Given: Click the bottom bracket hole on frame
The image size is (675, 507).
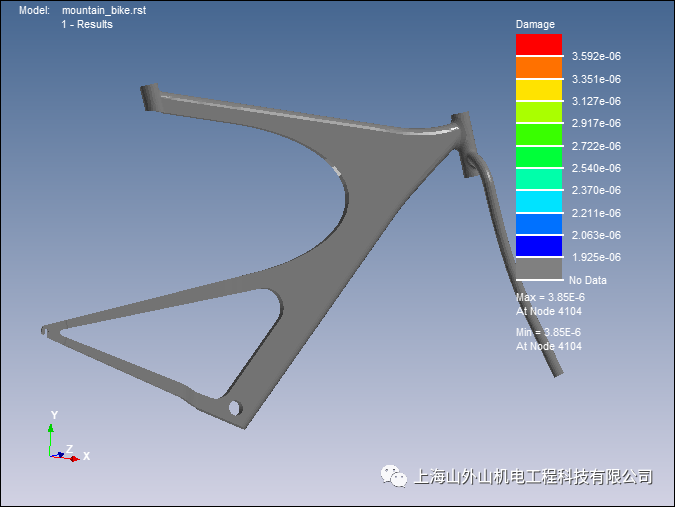Looking at the screenshot, I should [235, 408].
